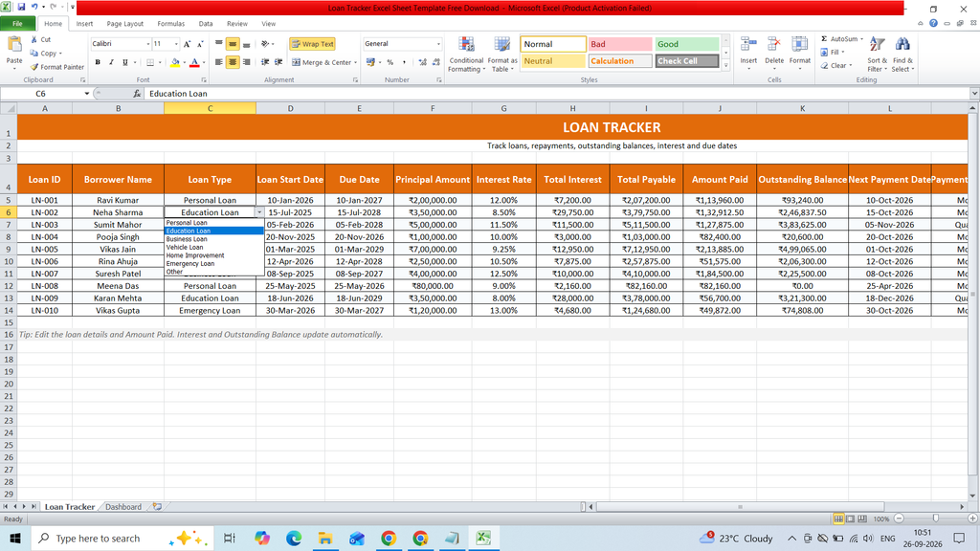Open Format as Table gallery
980x551 pixels.
[x=501, y=55]
